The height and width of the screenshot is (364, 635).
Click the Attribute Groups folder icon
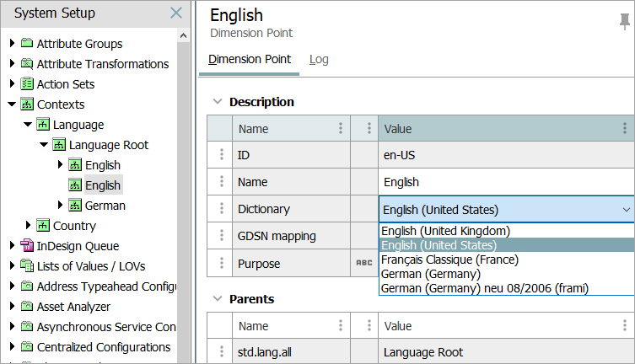[27, 44]
